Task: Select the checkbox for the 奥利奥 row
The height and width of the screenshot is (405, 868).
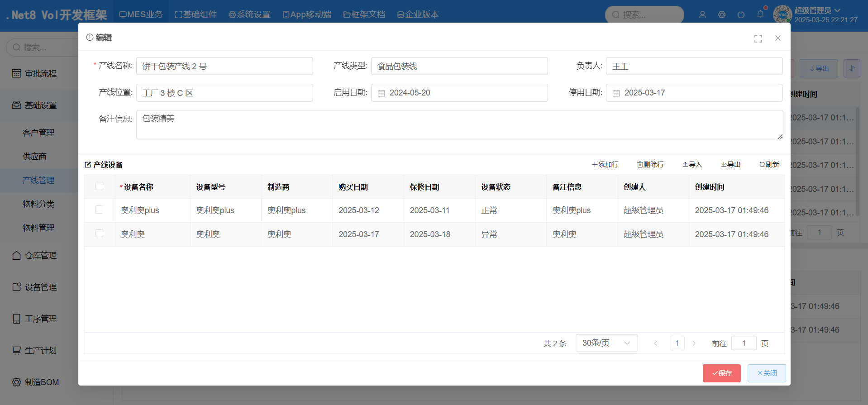Action: tap(100, 233)
